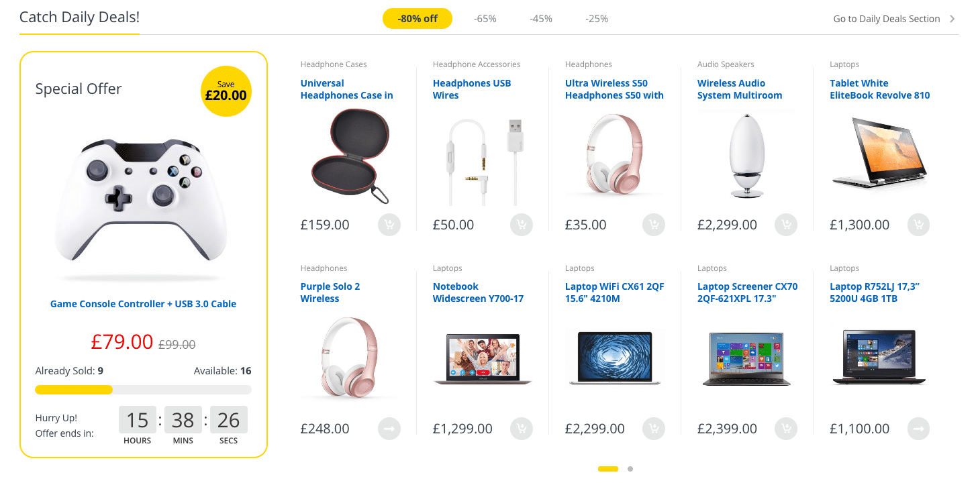Image resolution: width=980 pixels, height=483 pixels.
Task: Add Ultra Wireless S50 Headphones to cart
Action: [654, 225]
